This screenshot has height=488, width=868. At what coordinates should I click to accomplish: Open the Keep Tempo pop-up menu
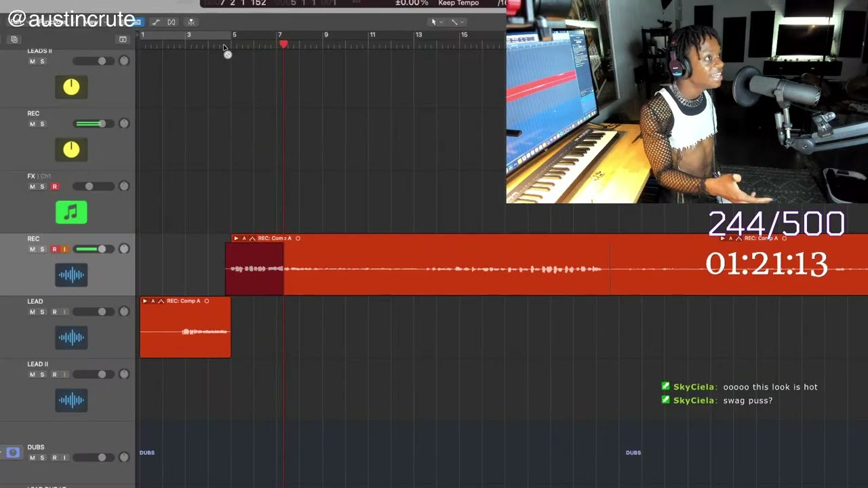click(458, 3)
